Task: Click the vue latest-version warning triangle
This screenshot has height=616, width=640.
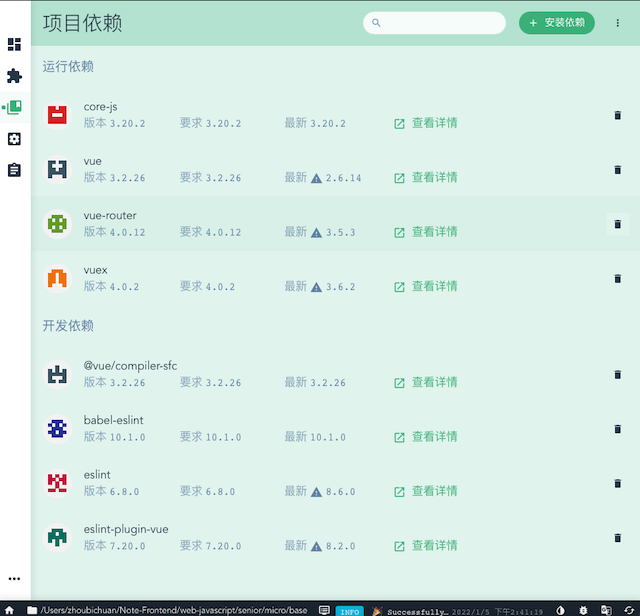Action: point(316,178)
